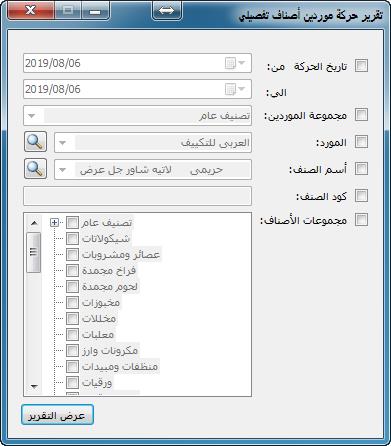Click the magnifier search icon beside المورد field
The width and height of the screenshot is (391, 446).
click(x=35, y=142)
